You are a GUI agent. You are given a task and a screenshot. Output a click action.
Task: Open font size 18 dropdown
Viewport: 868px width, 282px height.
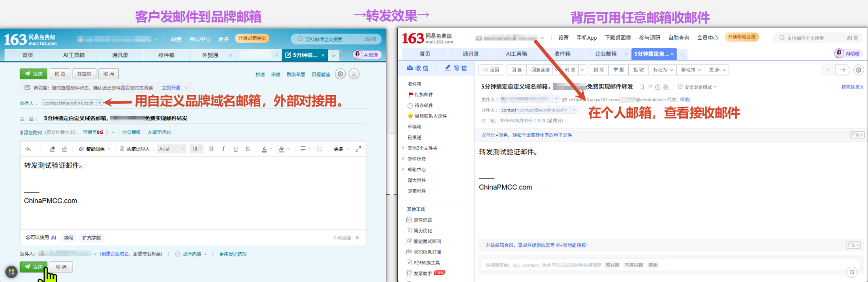click(197, 149)
